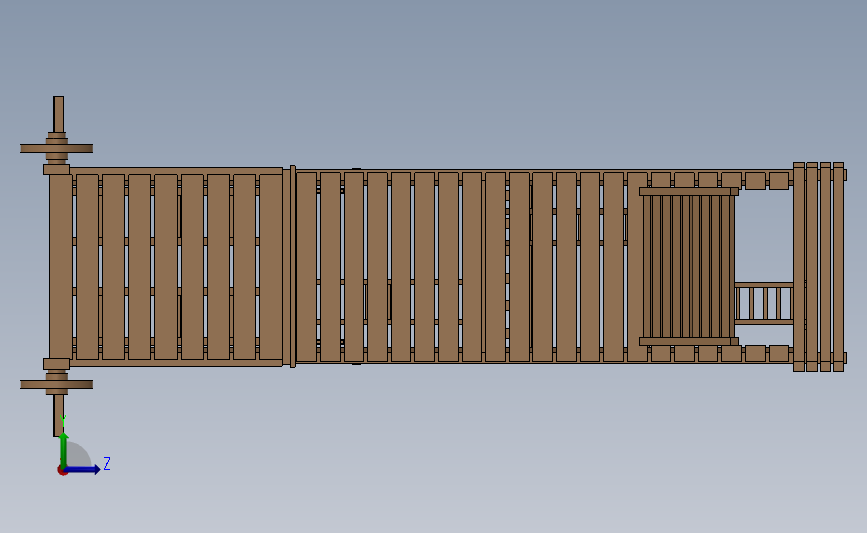Select the thin divider post between deck sections

click(x=293, y=266)
